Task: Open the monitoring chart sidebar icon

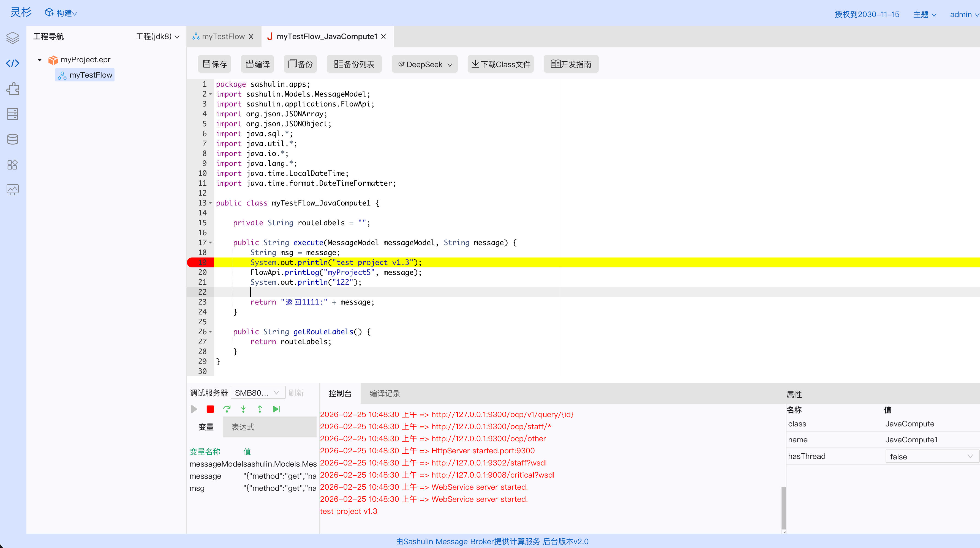Action: 13,189
